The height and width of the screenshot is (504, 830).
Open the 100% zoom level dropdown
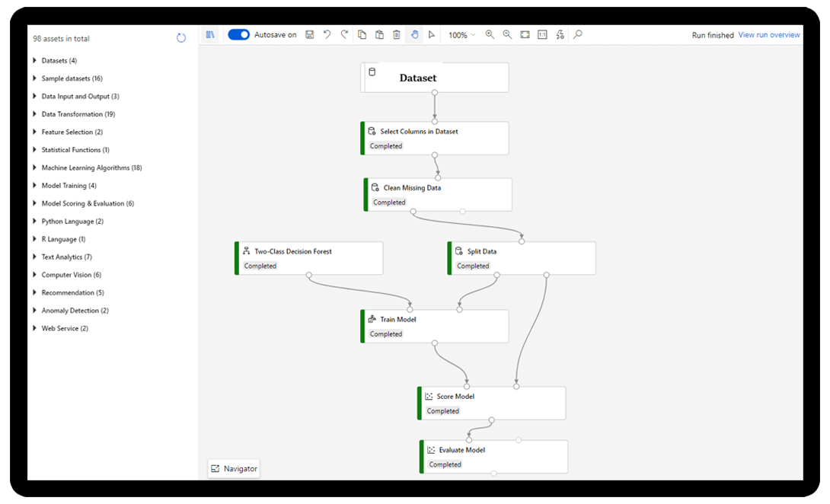pyautogui.click(x=461, y=35)
